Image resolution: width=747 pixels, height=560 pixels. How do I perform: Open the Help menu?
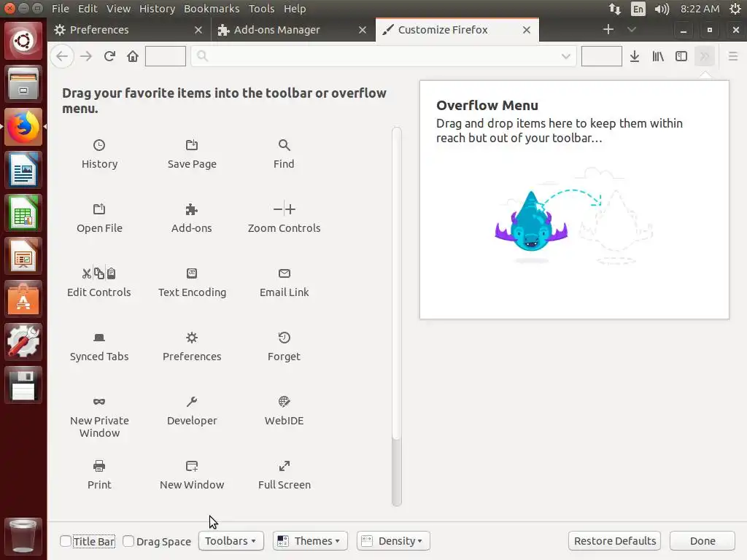click(x=295, y=9)
